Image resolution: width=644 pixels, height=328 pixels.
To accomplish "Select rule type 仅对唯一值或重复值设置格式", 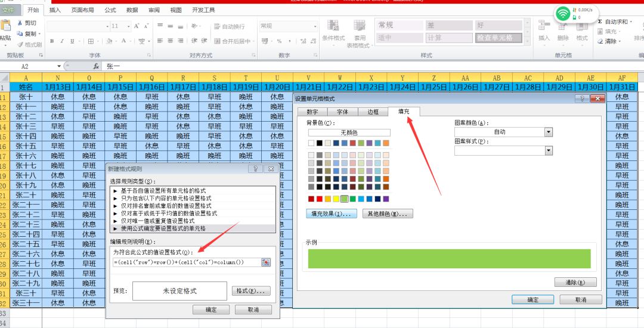I will coord(193,221).
